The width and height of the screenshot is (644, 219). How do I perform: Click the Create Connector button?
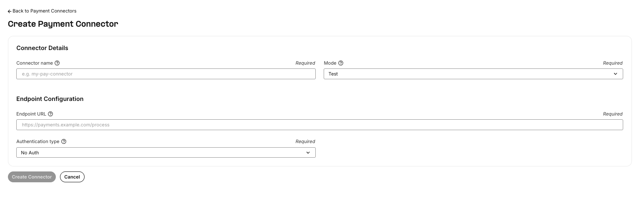[x=32, y=177]
